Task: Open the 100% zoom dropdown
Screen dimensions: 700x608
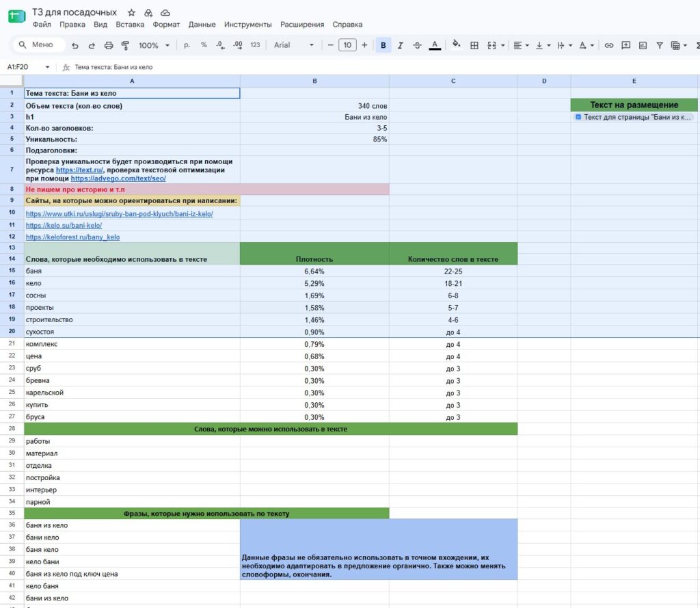Action: pos(154,45)
